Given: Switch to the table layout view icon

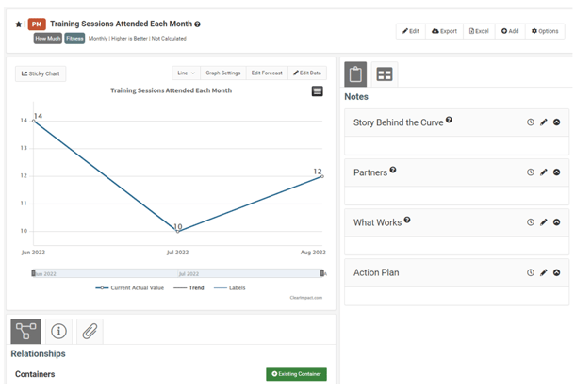Looking at the screenshot, I should [385, 74].
